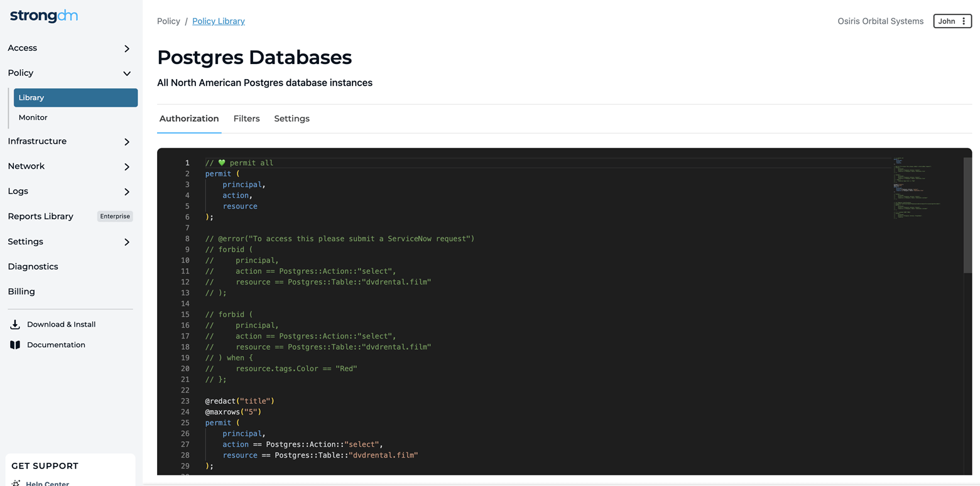Expand the Network menu chevron
This screenshot has height=486, width=980.
point(127,167)
